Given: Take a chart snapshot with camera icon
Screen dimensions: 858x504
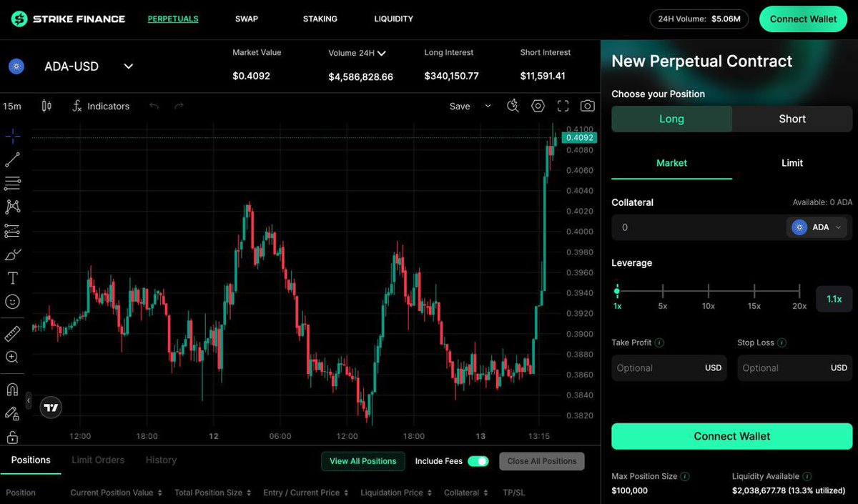Looking at the screenshot, I should [587, 106].
